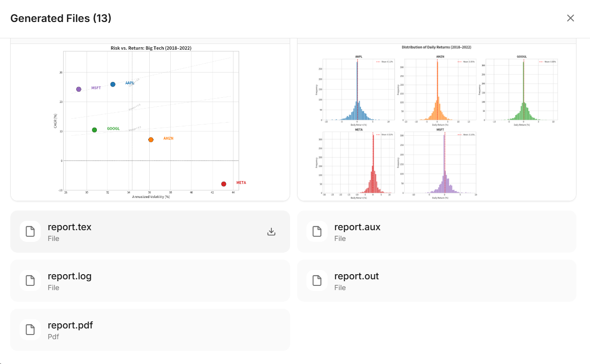Open the report.log file card

tap(150, 281)
